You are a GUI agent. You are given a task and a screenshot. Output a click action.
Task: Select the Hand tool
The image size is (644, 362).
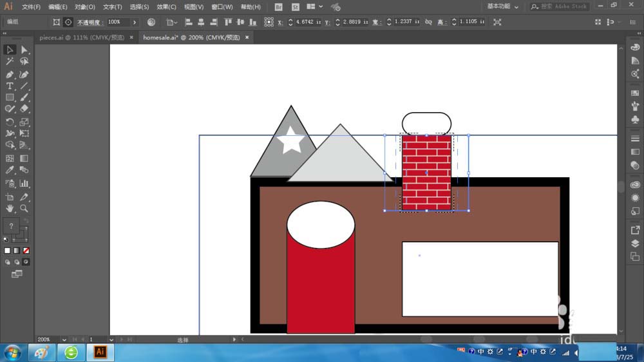pyautogui.click(x=10, y=209)
